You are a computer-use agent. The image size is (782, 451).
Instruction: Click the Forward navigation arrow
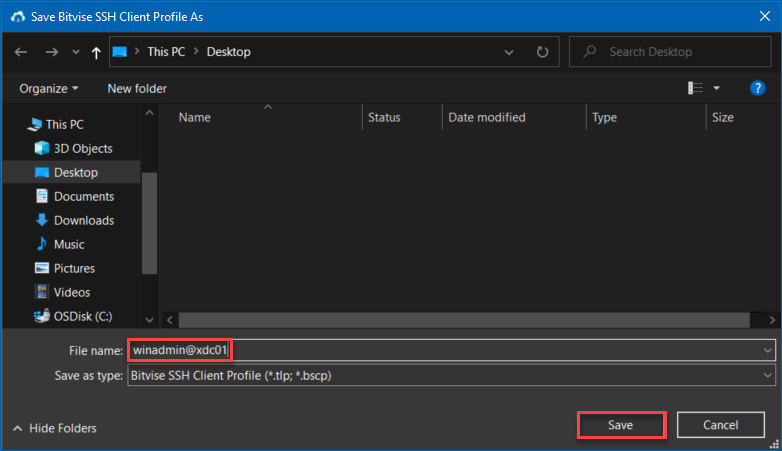pos(51,52)
